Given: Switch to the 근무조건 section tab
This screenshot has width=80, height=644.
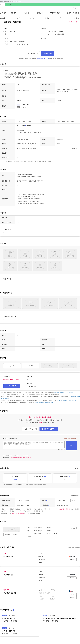Looking at the screenshot, I should [x=17, y=18].
